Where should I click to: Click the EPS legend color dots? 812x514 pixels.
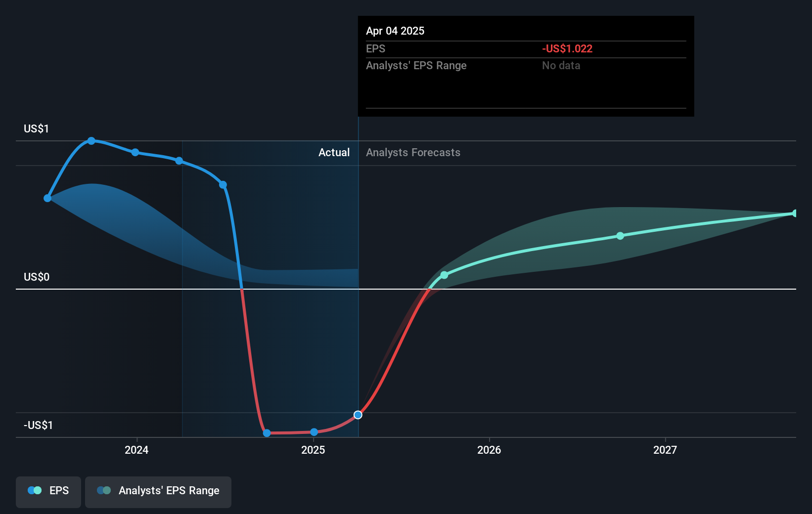click(35, 490)
